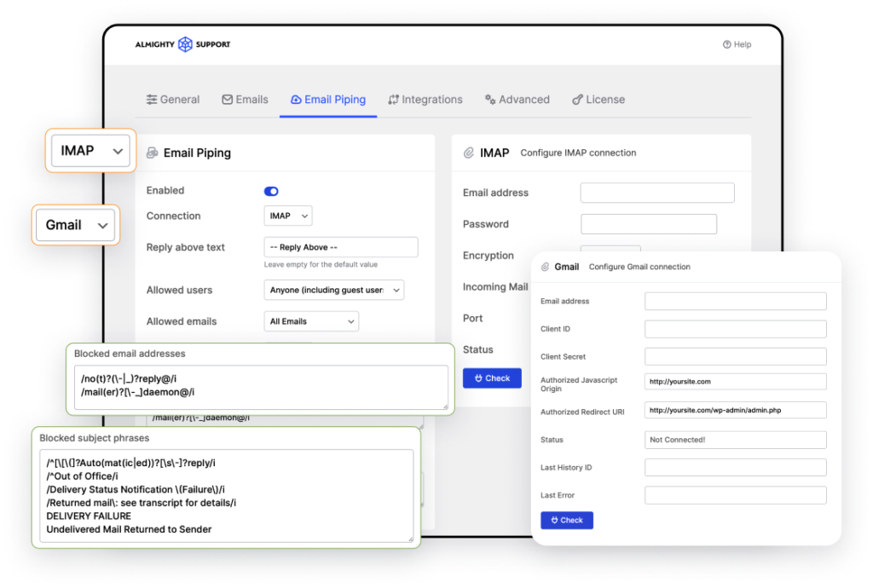Click the Authorized Javascript Origin field
873x588 pixels.
736,382
